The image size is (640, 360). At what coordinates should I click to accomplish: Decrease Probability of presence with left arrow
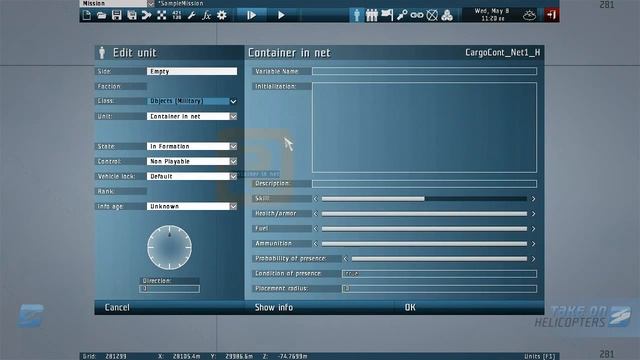tap(345, 259)
